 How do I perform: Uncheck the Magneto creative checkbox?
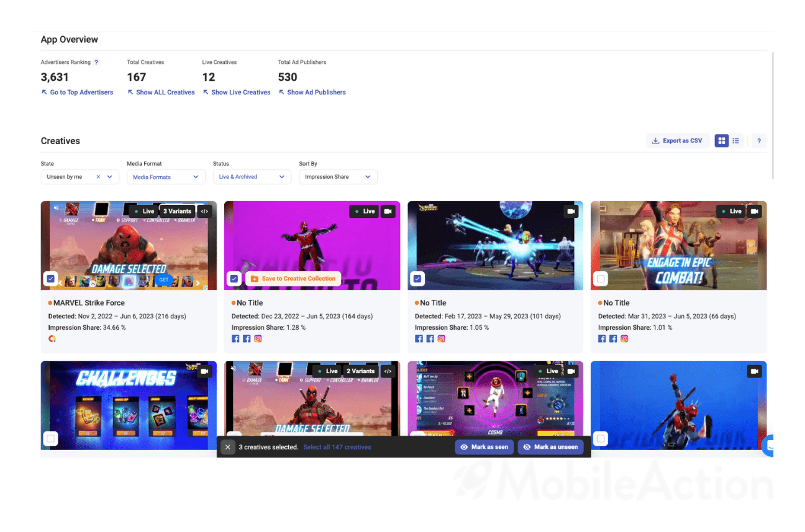coord(234,279)
